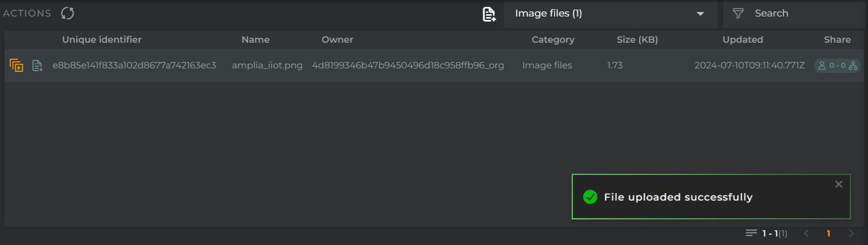
Task: Click the filter funnel icon by Search
Action: 739,13
